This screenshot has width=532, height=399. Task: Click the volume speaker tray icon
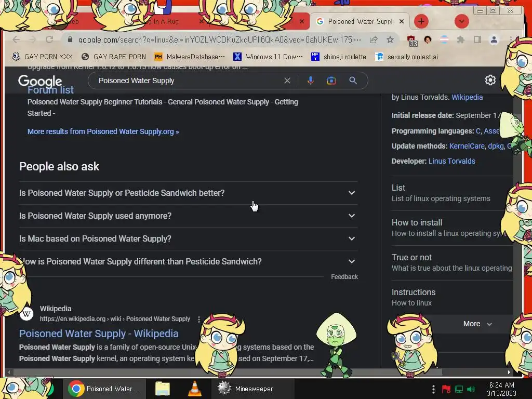471,389
